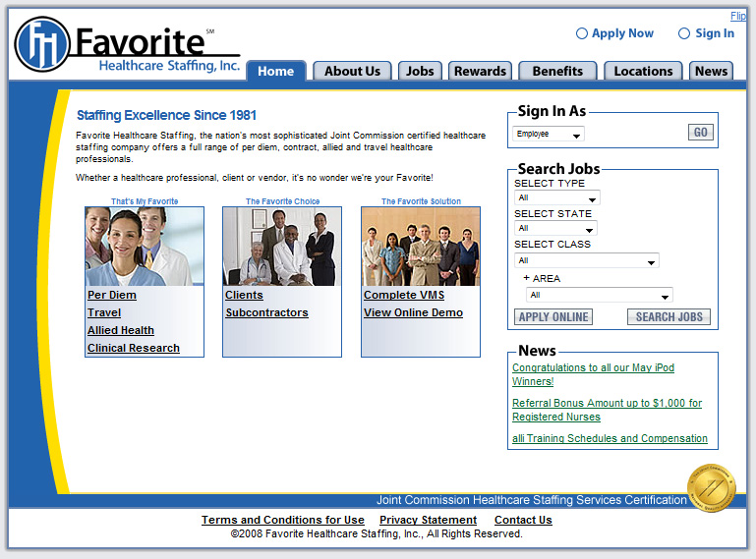Click the Joint Commission gold seal
This screenshot has width=756, height=559.
[x=712, y=487]
